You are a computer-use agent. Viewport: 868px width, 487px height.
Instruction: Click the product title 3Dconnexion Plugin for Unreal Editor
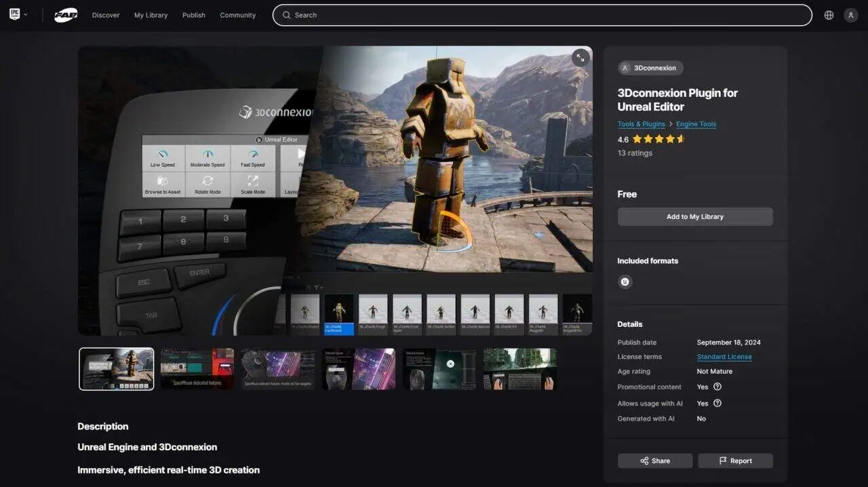pyautogui.click(x=677, y=100)
